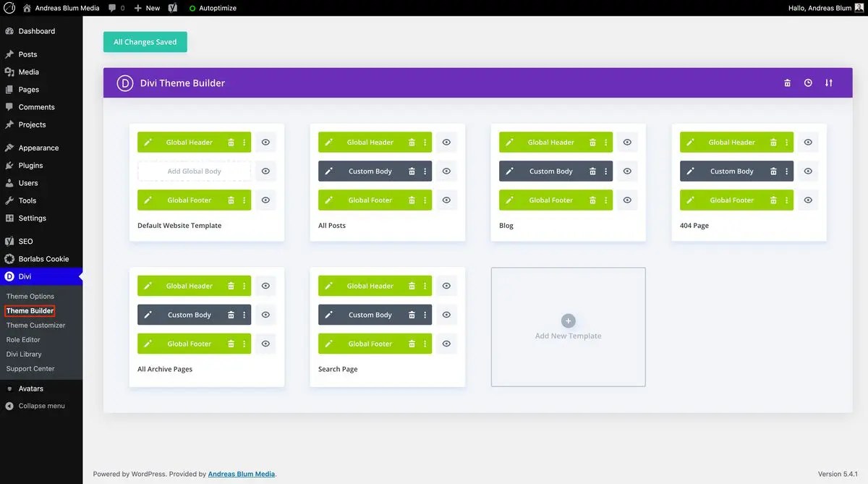This screenshot has width=868, height=484.
Task: Click Hallo, Andreas Blum account link
Action: tap(825, 8)
